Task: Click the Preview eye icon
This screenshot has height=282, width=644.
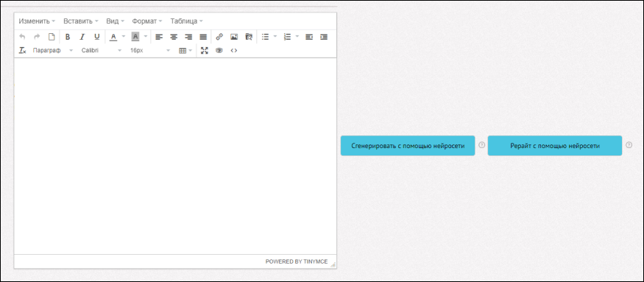Action: tap(219, 51)
